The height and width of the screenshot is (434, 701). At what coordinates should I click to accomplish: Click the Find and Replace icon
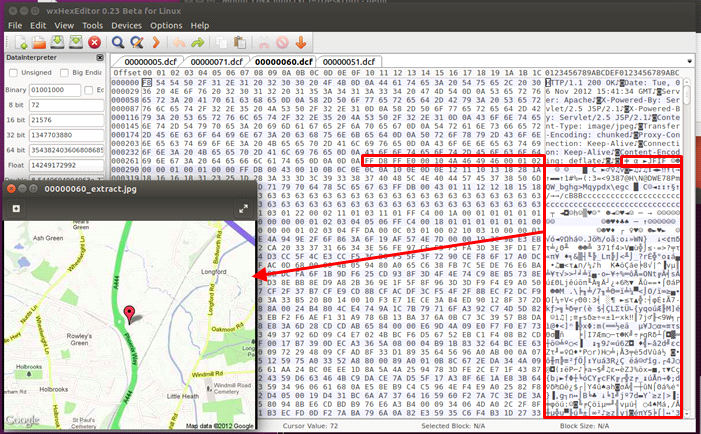(x=136, y=43)
